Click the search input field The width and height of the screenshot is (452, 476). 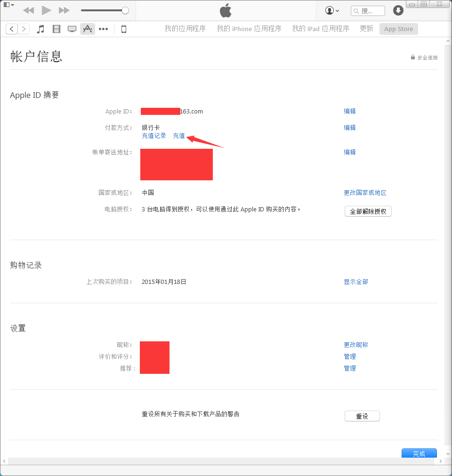click(x=368, y=11)
